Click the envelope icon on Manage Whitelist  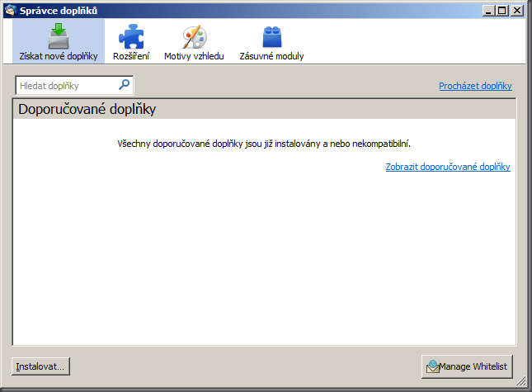[433, 366]
